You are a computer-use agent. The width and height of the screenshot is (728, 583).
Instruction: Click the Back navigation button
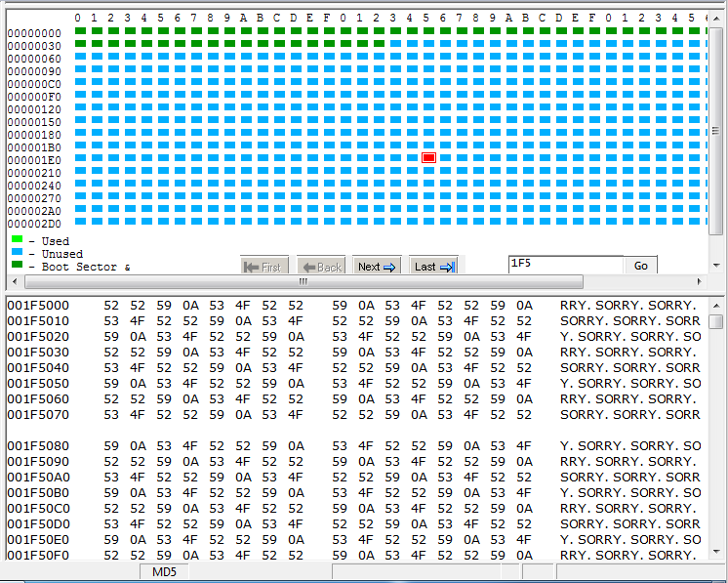321,267
